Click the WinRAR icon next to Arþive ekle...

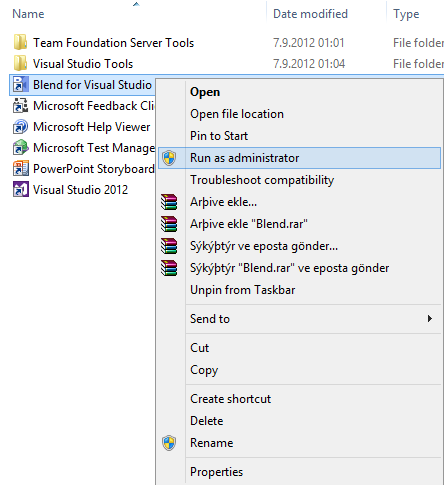tap(169, 202)
